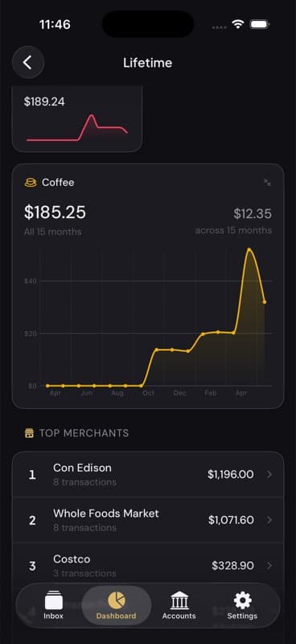Tap the battery status icon
The height and width of the screenshot is (644, 296).
pyautogui.click(x=260, y=24)
